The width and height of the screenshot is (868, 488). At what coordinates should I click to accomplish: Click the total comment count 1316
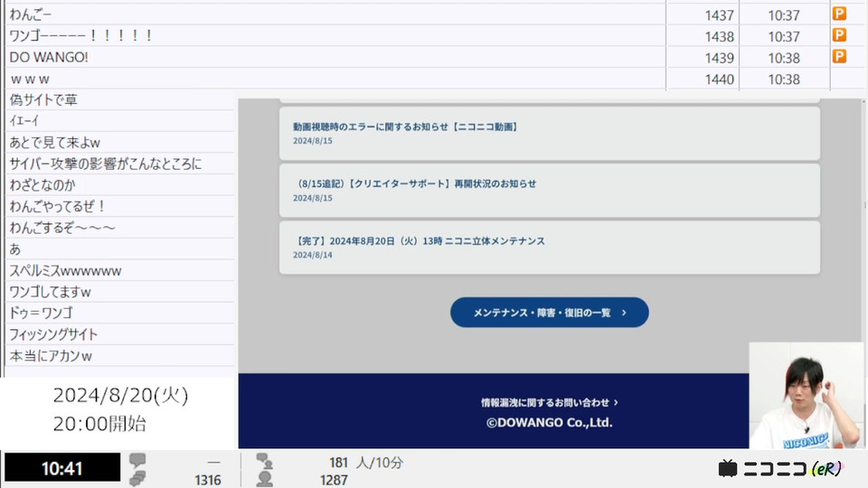[208, 480]
